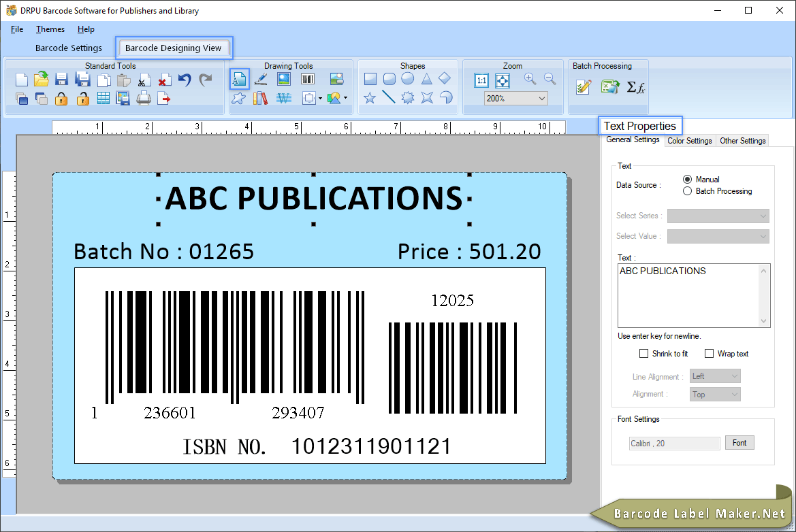Toggle the grid icon in Standard Tools

103,99
